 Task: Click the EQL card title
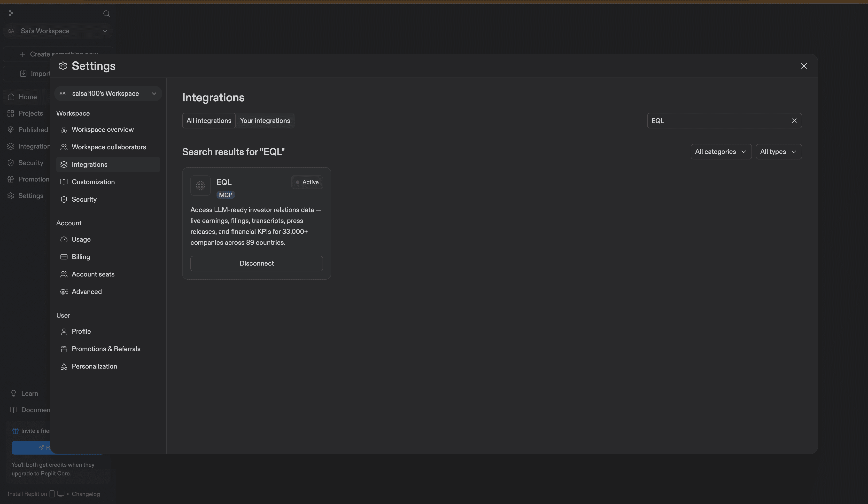click(x=224, y=182)
